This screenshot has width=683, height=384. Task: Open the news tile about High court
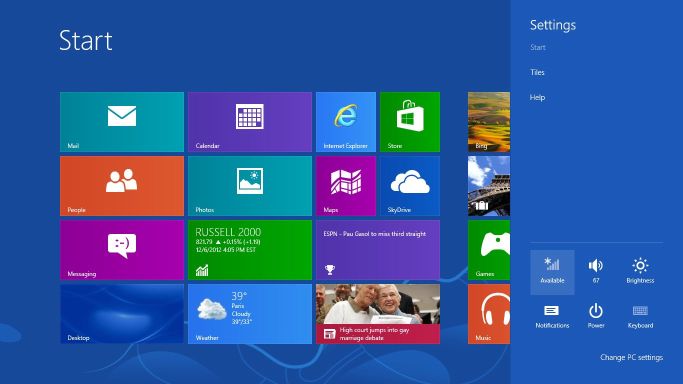(x=378, y=314)
